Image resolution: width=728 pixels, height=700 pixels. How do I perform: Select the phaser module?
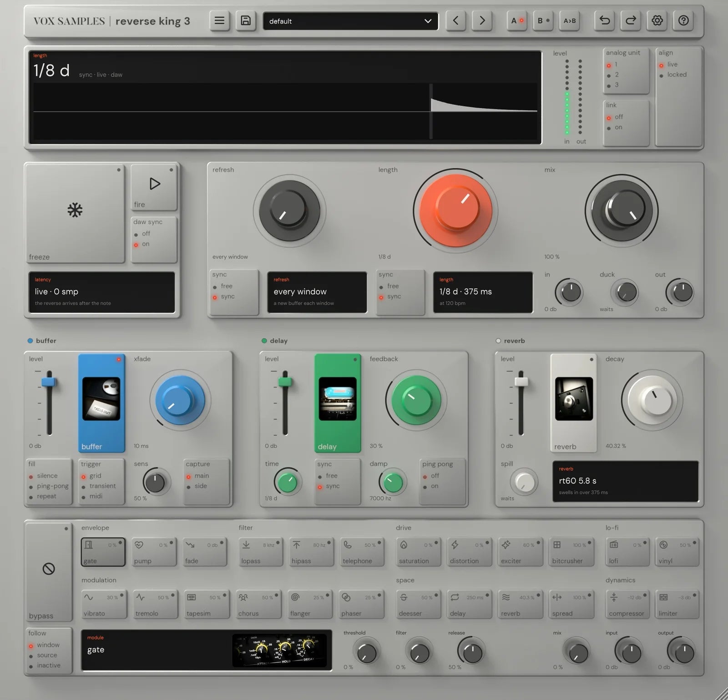362,604
